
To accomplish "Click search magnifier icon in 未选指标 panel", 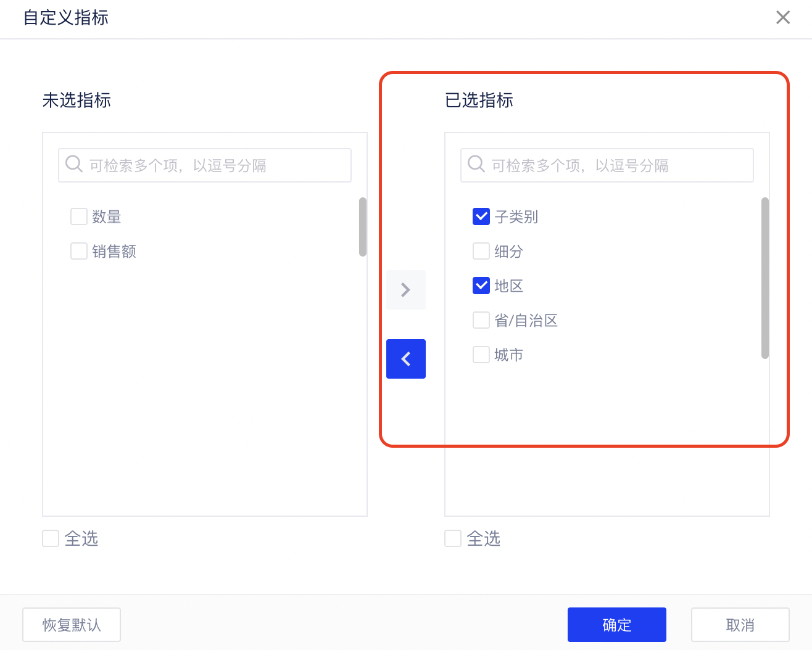I will (x=74, y=165).
